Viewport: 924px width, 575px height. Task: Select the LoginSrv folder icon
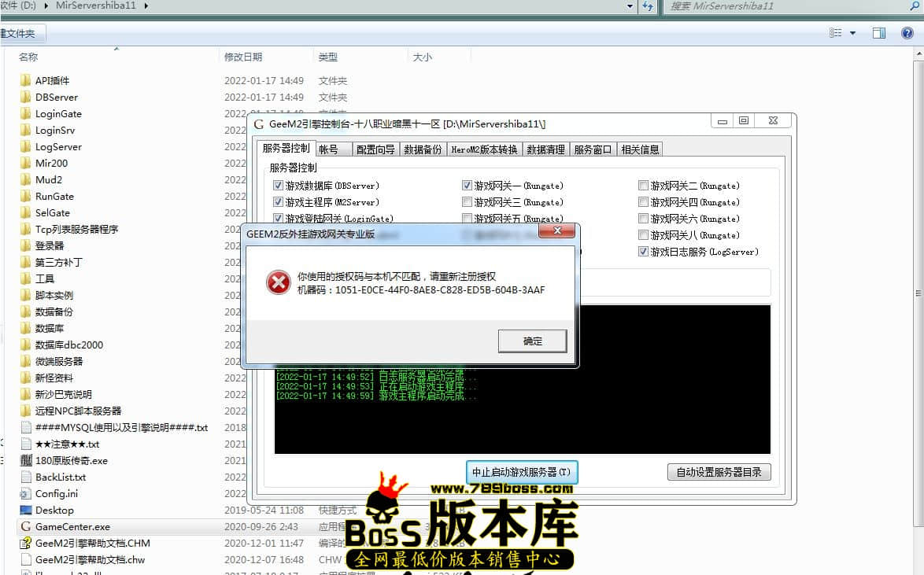[25, 130]
